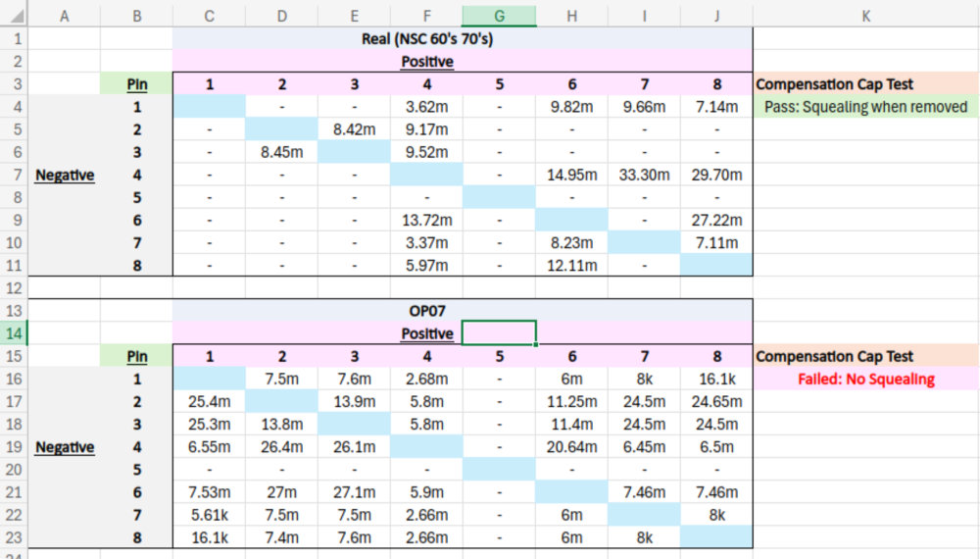The height and width of the screenshot is (559, 980).
Task: Click cell with value 3.37m
Action: click(427, 242)
